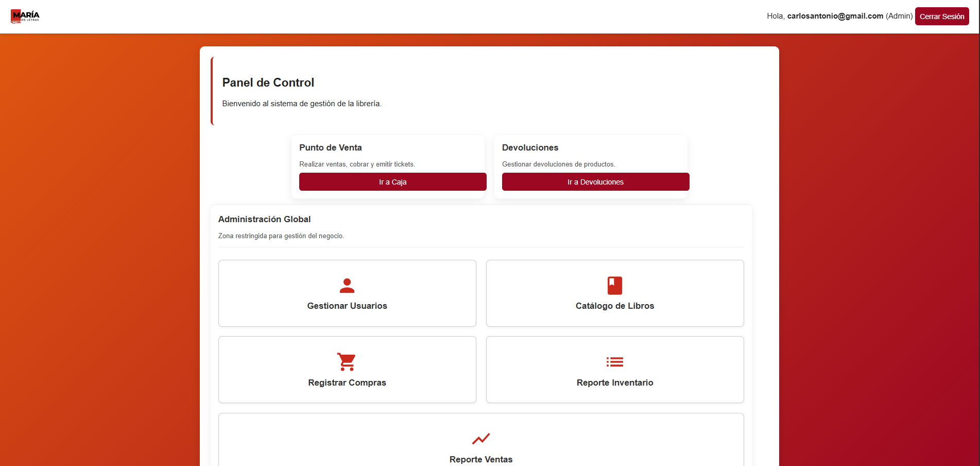Viewport: 980px width, 466px height.
Task: Click the Bienvenido welcome message text
Action: [301, 104]
